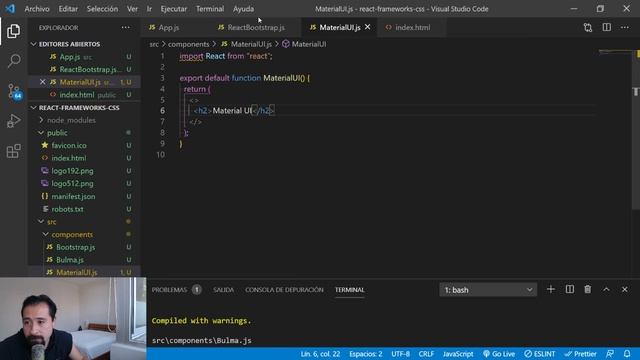Click the Go Live status bar button
Image resolution: width=640 pixels, height=360 pixels.
[x=499, y=354]
